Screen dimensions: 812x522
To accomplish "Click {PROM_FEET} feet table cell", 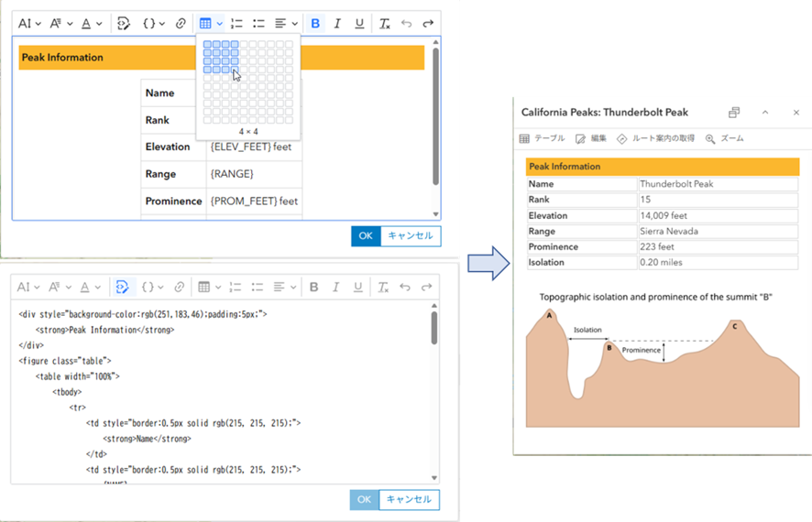I will 254,201.
